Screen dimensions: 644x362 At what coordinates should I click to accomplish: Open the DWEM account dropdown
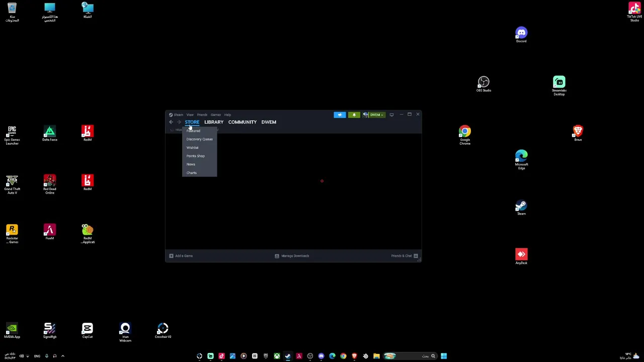click(374, 115)
